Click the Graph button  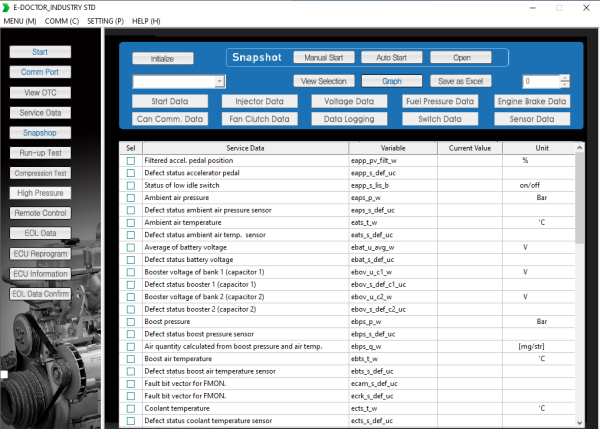[x=392, y=81]
